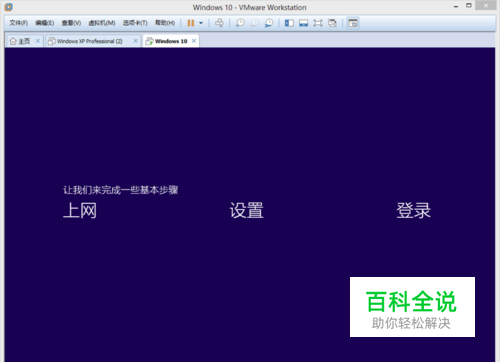The image size is (500, 362).
Task: Open the 选项卡(T) menu
Action: click(135, 23)
